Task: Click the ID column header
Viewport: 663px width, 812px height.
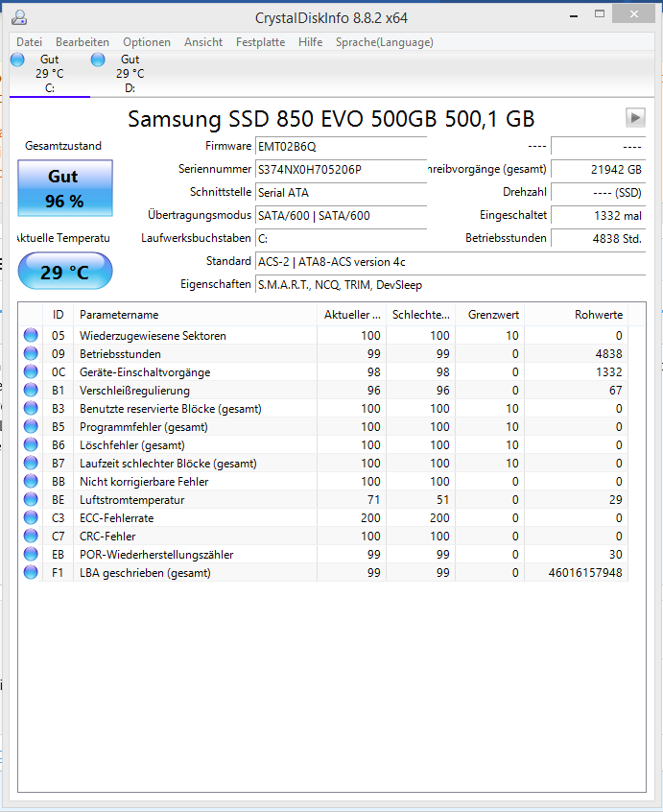Action: coord(58,315)
